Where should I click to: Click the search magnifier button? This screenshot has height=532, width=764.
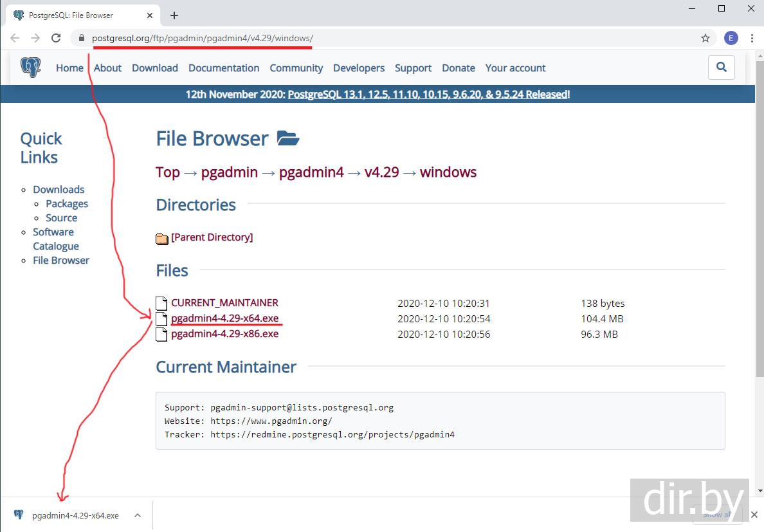coord(721,67)
